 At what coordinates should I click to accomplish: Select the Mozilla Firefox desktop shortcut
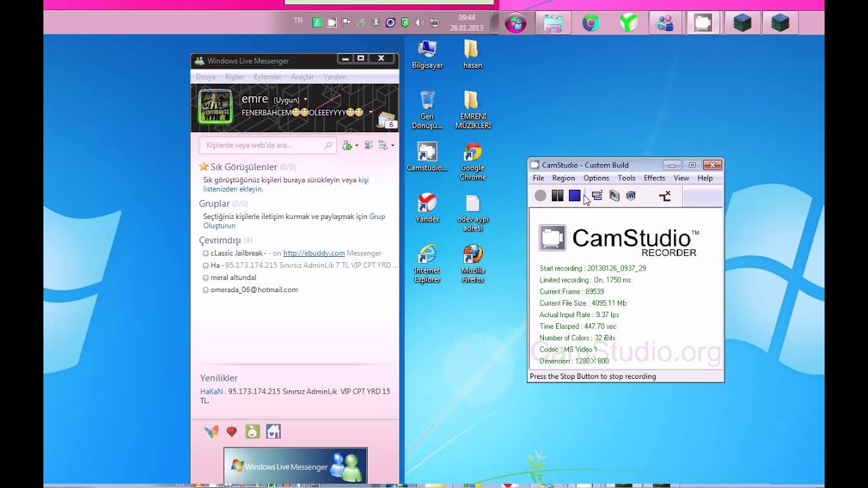coord(473,264)
